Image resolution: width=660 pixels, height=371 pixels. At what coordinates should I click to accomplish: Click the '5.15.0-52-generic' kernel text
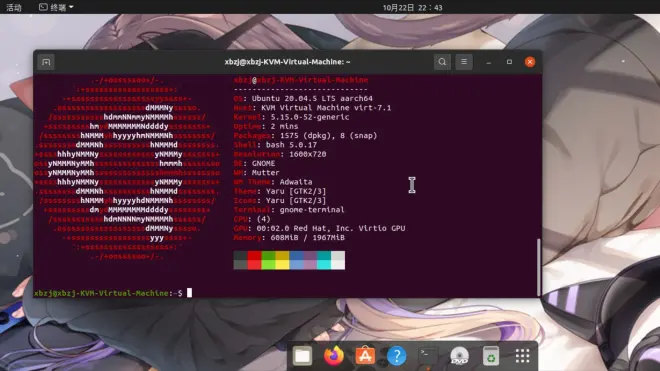(x=309, y=117)
